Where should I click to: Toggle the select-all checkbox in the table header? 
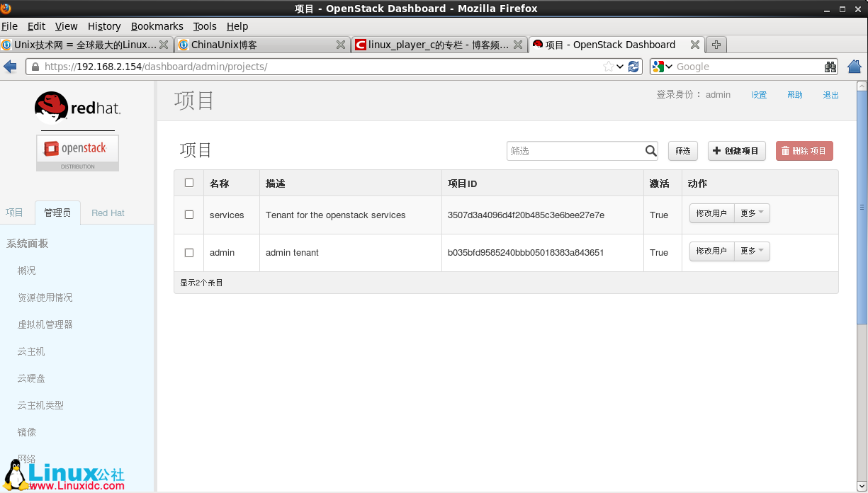pyautogui.click(x=188, y=182)
